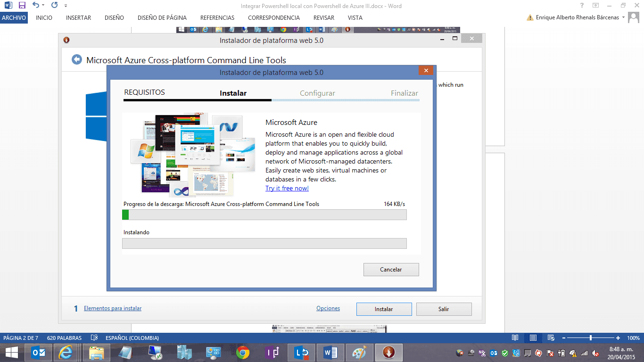Image resolution: width=644 pixels, height=362 pixels.
Task: Click the zoom out minus button
Action: coord(563,338)
